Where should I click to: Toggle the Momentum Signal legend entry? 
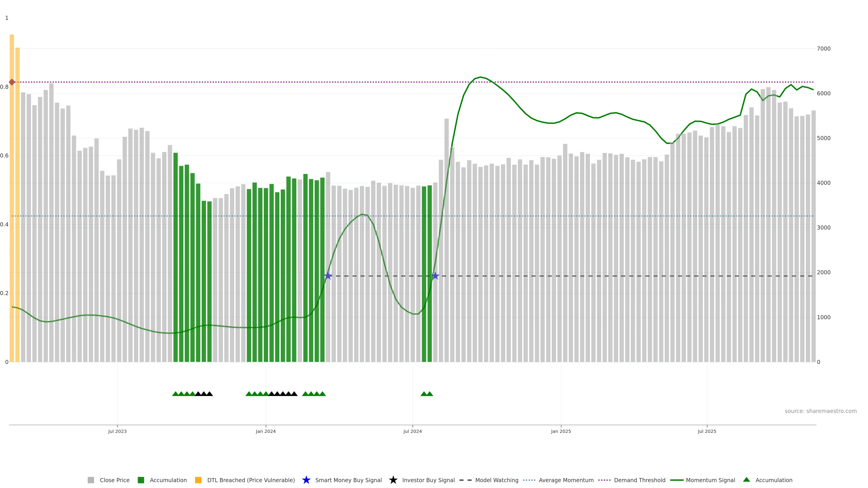(710, 480)
